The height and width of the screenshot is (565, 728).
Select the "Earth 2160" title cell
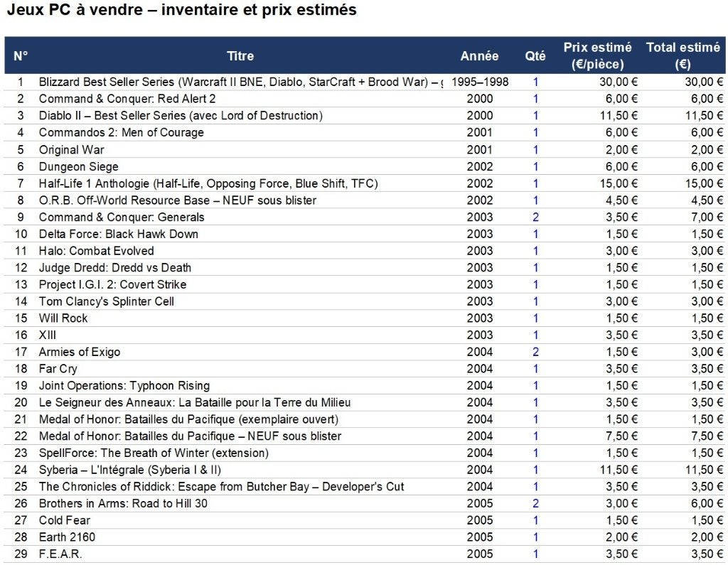click(x=67, y=537)
